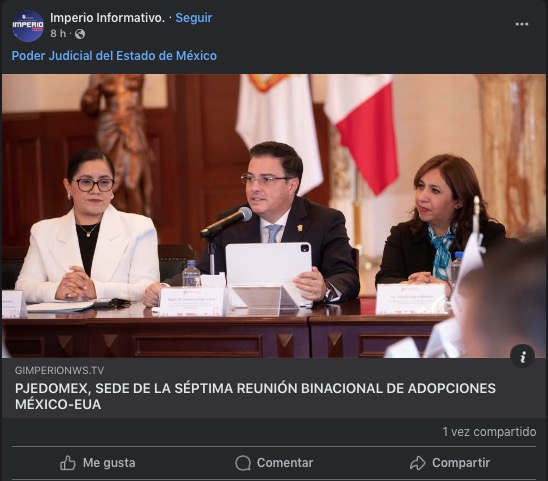Click the info icon on the photo

pyautogui.click(x=522, y=357)
